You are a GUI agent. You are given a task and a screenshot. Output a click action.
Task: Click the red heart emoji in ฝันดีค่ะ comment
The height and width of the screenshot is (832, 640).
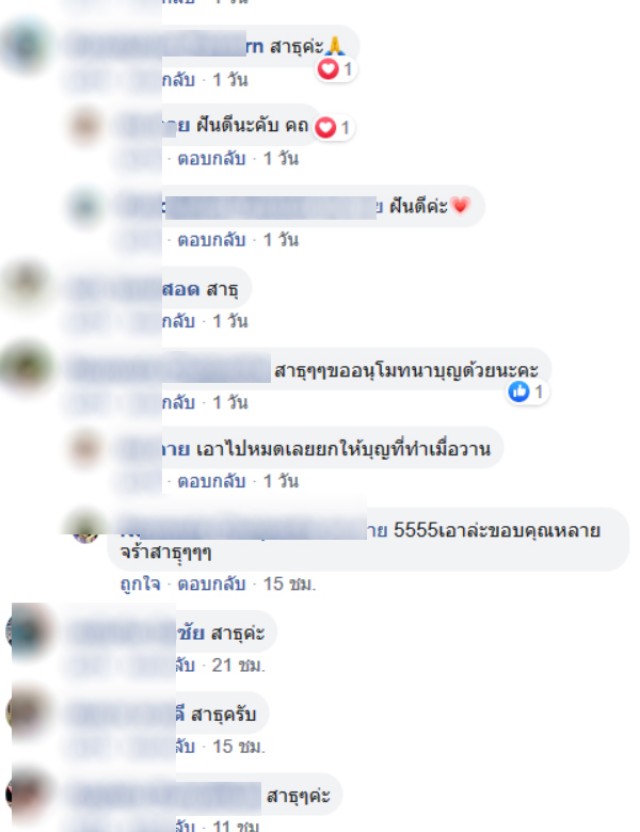pos(460,205)
